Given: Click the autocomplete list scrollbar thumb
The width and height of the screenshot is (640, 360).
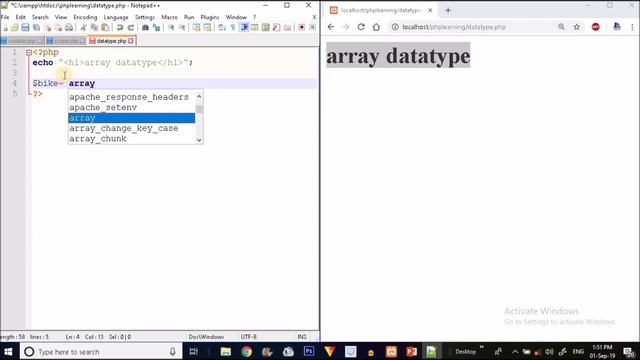Looking at the screenshot, I should (199, 109).
